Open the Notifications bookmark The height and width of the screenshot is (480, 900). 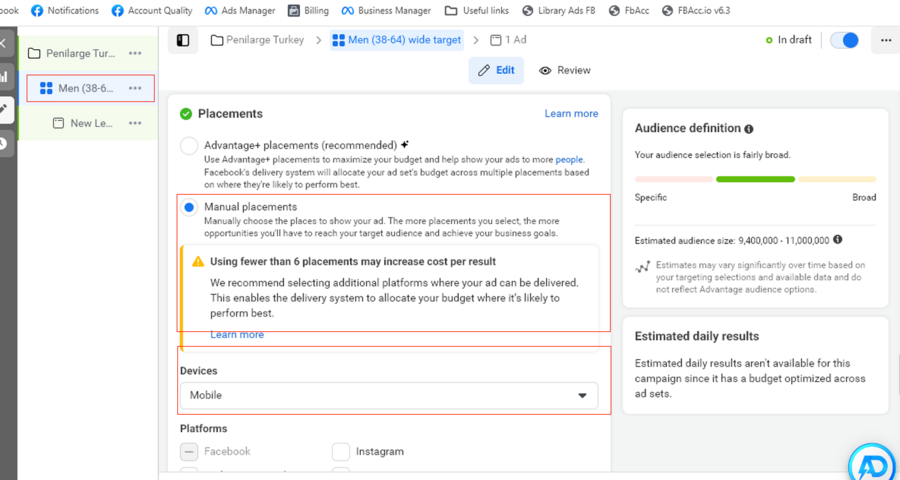[x=64, y=10]
